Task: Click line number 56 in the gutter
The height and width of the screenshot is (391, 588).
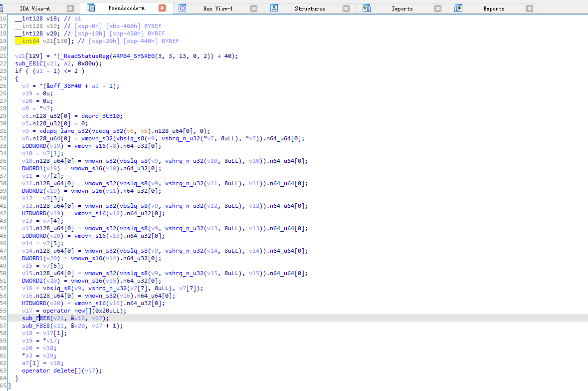Action: (3, 318)
